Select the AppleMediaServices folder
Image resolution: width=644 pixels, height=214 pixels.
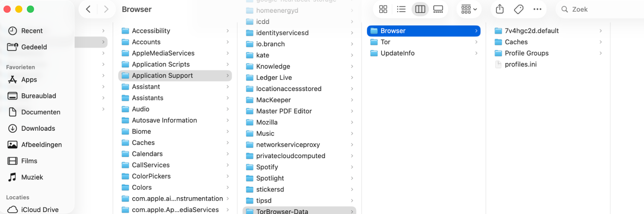pos(175,53)
